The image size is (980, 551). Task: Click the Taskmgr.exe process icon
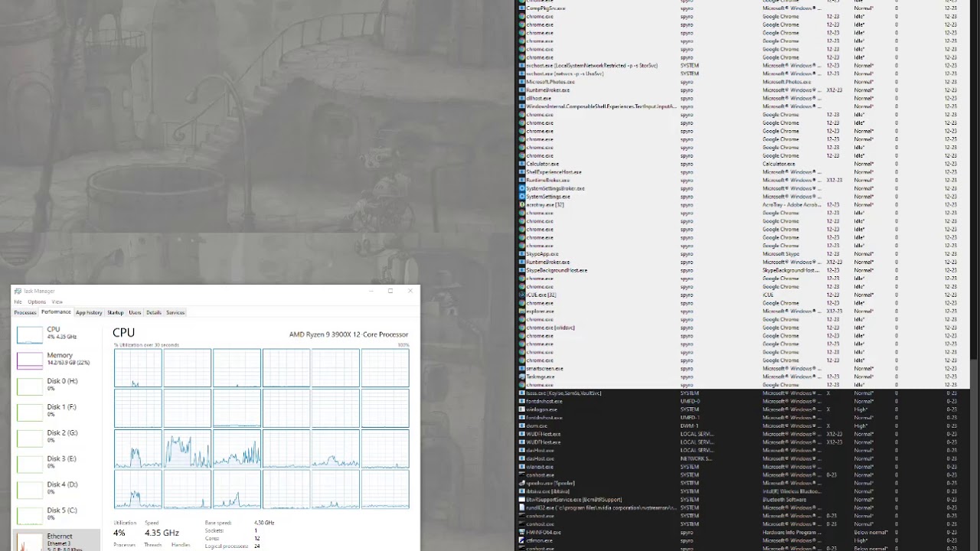click(522, 377)
